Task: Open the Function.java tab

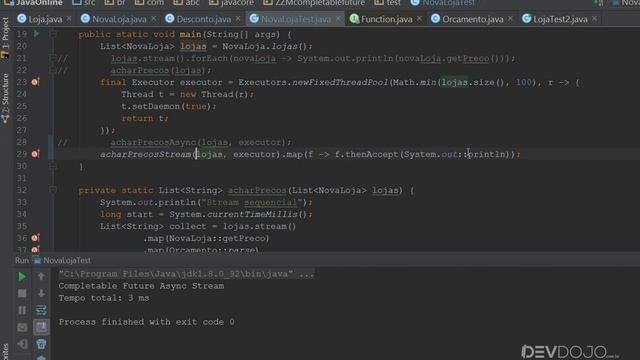Action: [386, 19]
